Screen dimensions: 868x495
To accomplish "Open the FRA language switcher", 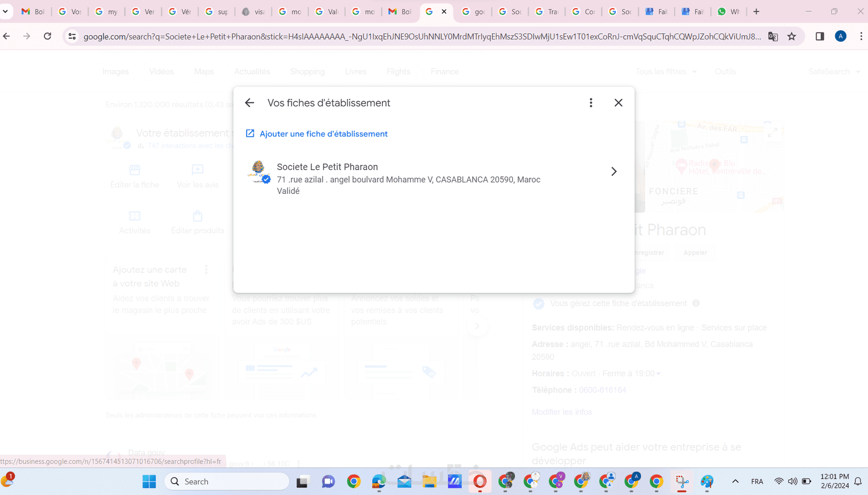I will [x=757, y=481].
